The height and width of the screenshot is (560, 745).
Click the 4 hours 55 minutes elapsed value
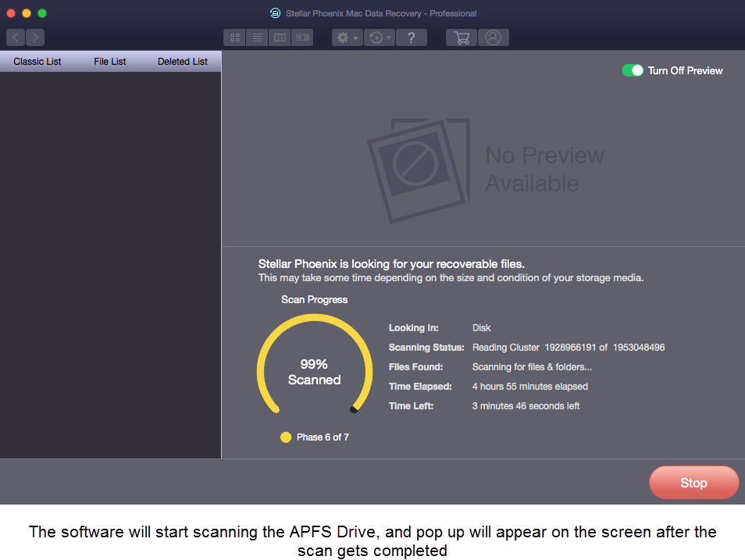529,387
